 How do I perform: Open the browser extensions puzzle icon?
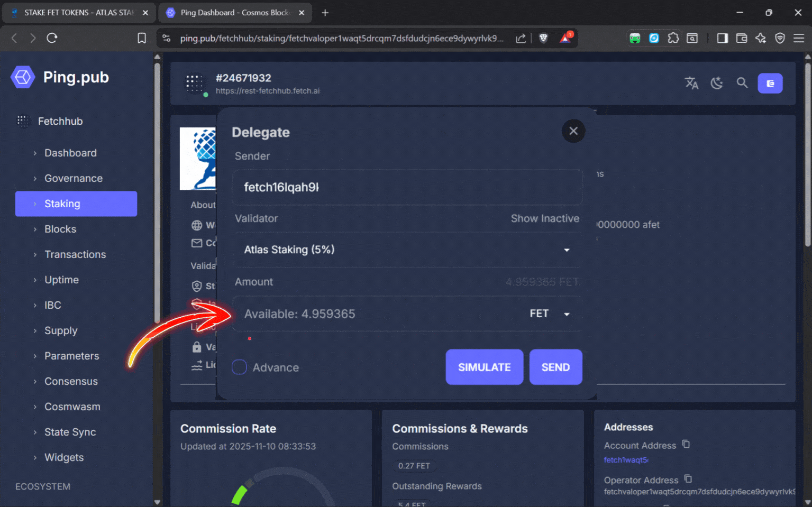coord(673,38)
